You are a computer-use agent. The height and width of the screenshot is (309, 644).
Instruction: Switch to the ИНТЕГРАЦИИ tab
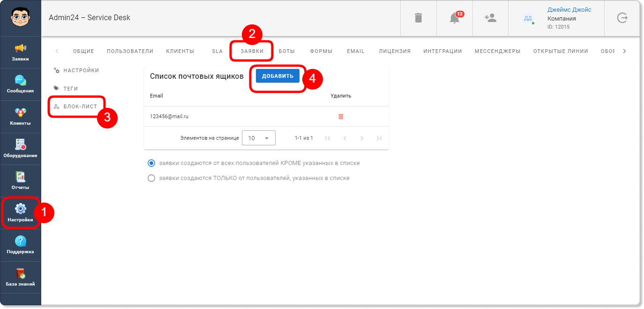(443, 51)
